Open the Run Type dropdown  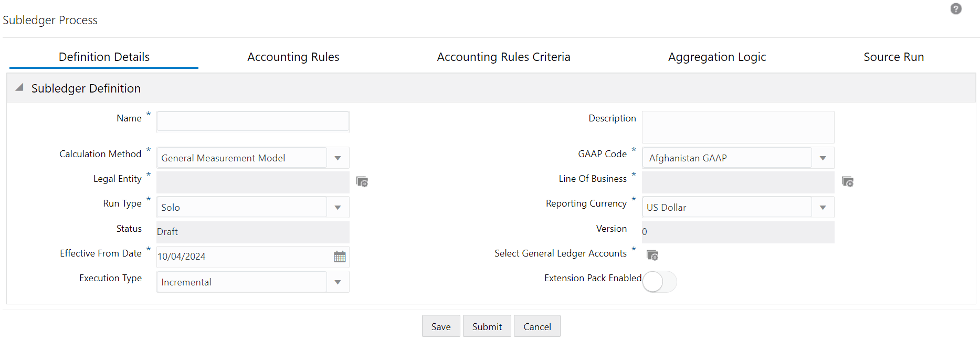(x=338, y=208)
